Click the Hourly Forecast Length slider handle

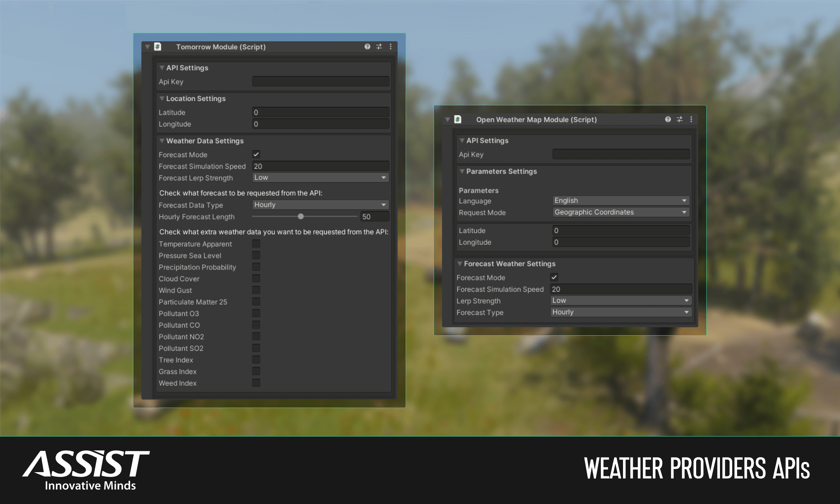(301, 216)
